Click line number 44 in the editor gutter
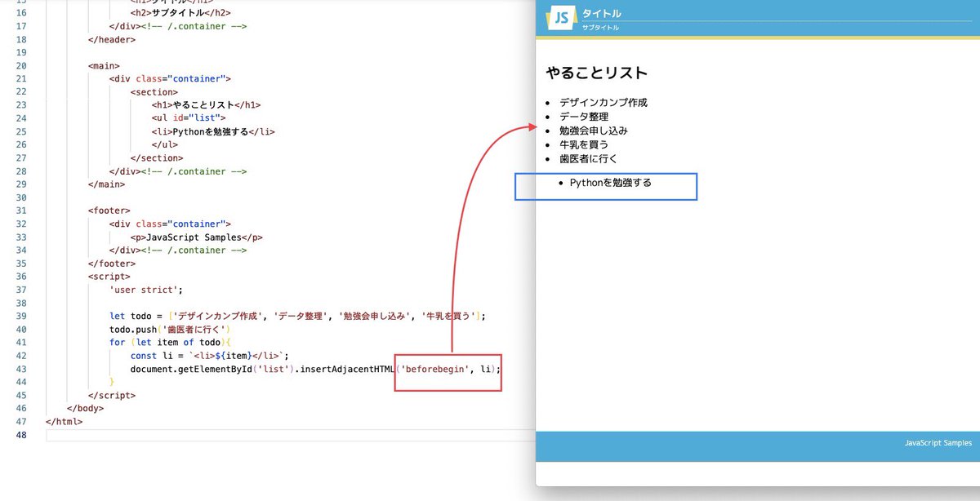Screen dimensions: 980x501 (x=22, y=382)
